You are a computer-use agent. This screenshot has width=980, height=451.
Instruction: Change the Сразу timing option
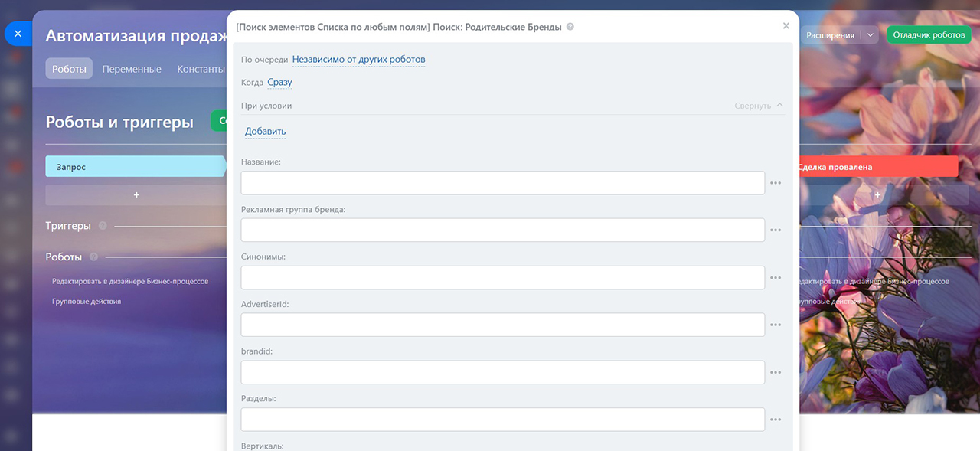tap(279, 83)
